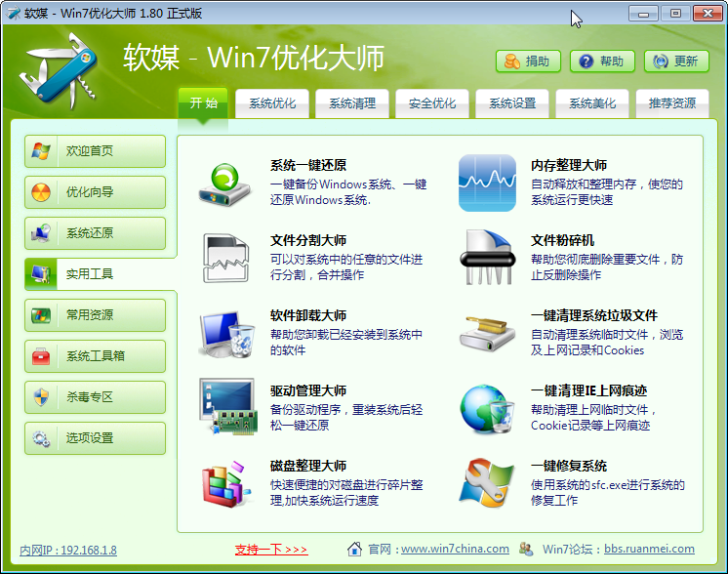Click the 文件分割大师 title text
Image resolution: width=728 pixels, height=574 pixels.
click(308, 240)
